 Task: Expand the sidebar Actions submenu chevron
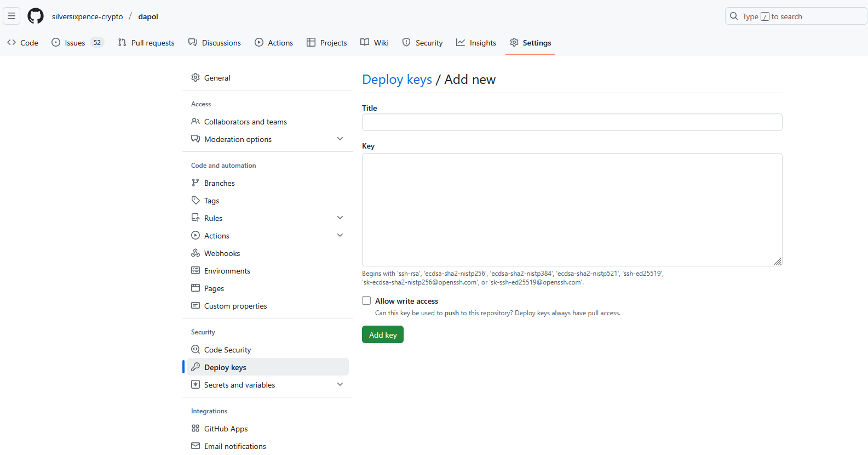[340, 236]
